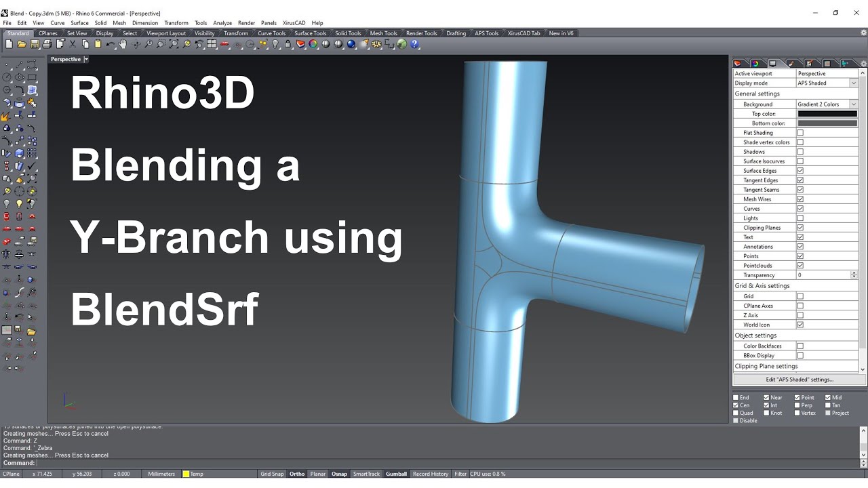This screenshot has width=868, height=488.
Task: Click the red car Set View icon
Action: click(x=224, y=44)
